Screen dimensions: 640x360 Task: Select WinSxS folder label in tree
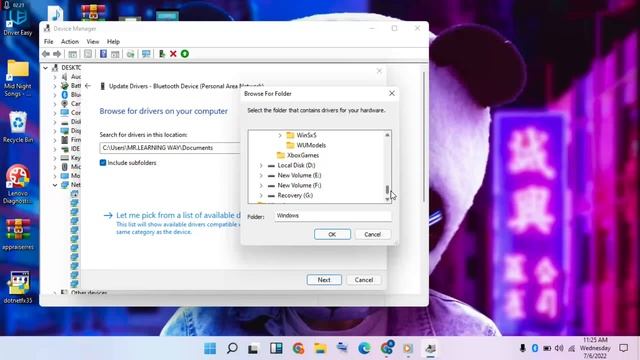pos(306,135)
